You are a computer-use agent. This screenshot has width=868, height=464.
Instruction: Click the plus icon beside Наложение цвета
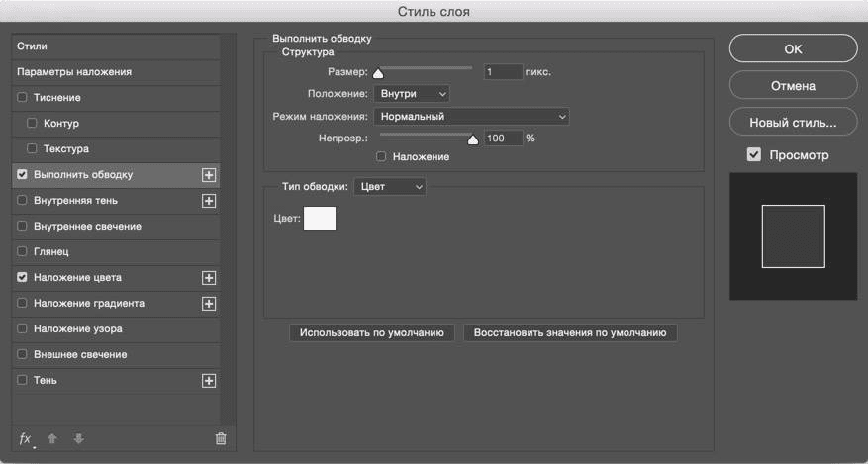pyautogui.click(x=209, y=278)
